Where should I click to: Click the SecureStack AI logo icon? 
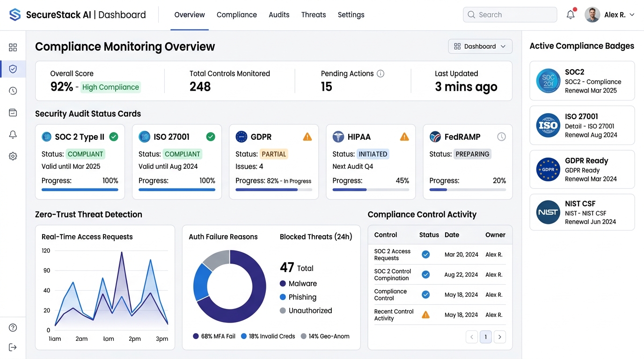pos(15,15)
